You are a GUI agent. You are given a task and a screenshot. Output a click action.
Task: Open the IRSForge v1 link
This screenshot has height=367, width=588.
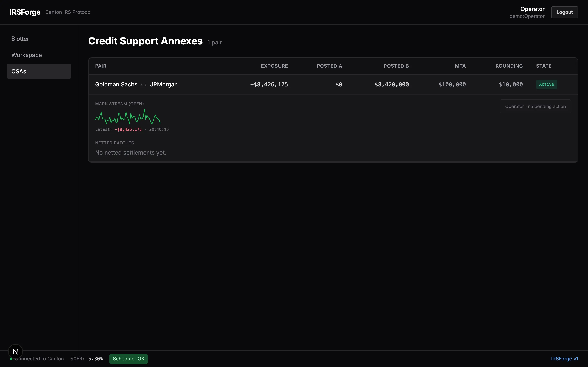[x=565, y=358]
